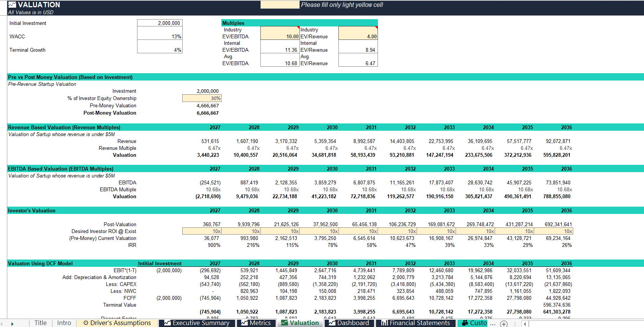Image resolution: width=644 pixels, height=327 pixels.
Task: Add a new sheet with plus icon
Action: tap(504, 324)
